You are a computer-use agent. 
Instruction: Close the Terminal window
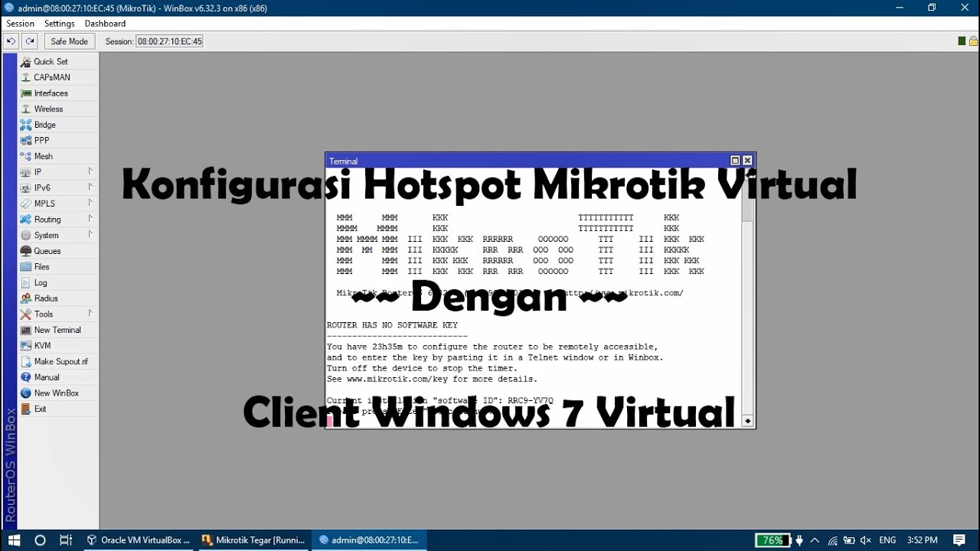click(x=748, y=161)
